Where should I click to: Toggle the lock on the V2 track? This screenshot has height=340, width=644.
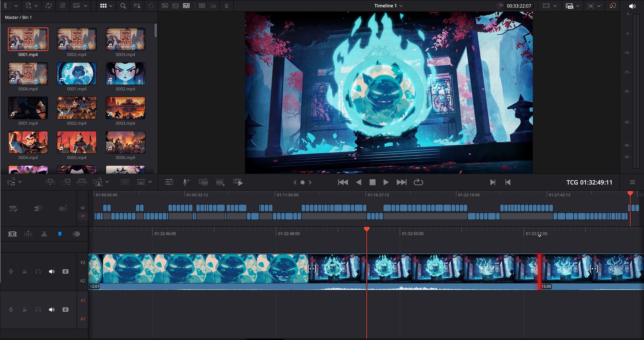(x=25, y=272)
